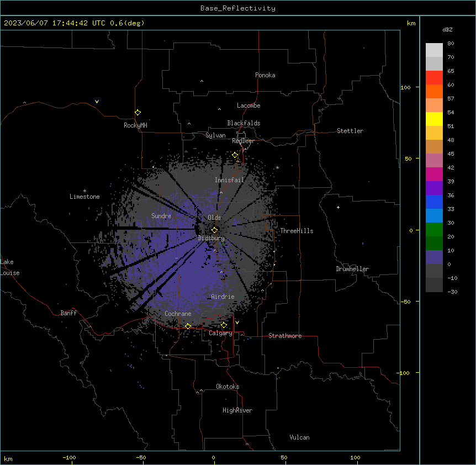Click the white asterisk marker northeast of Innisfail
This screenshot has width=476, height=465.
tap(277, 167)
